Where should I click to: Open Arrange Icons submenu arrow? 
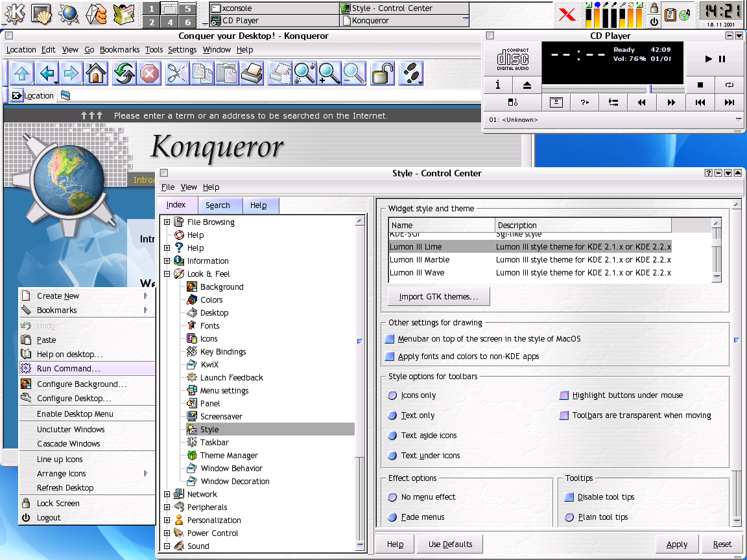click(146, 473)
